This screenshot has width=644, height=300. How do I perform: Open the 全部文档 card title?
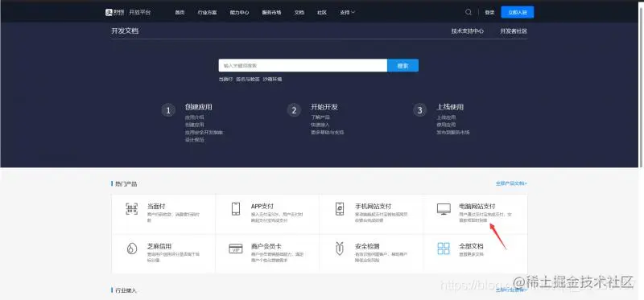[471, 246]
